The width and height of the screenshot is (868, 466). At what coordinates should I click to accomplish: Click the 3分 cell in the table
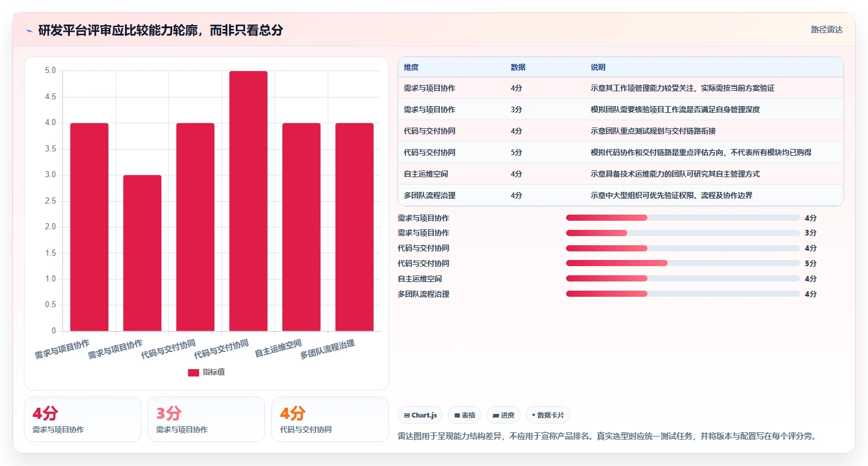pos(516,110)
